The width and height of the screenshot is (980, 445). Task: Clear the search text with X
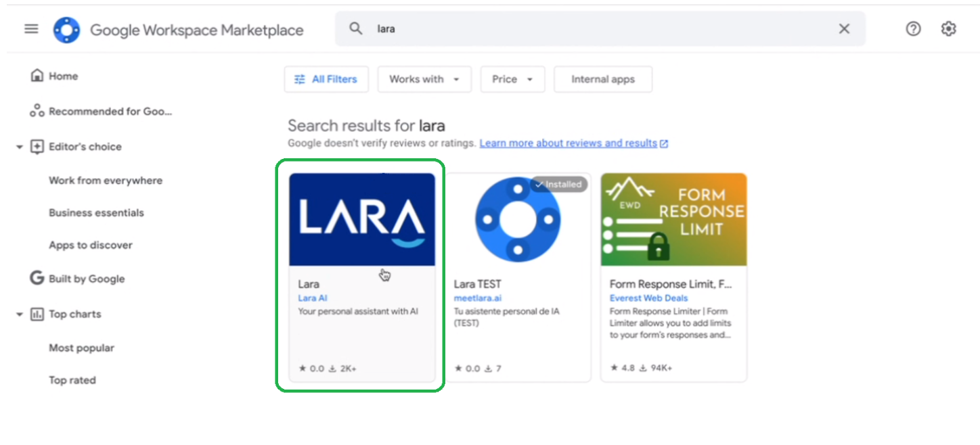pos(844,28)
